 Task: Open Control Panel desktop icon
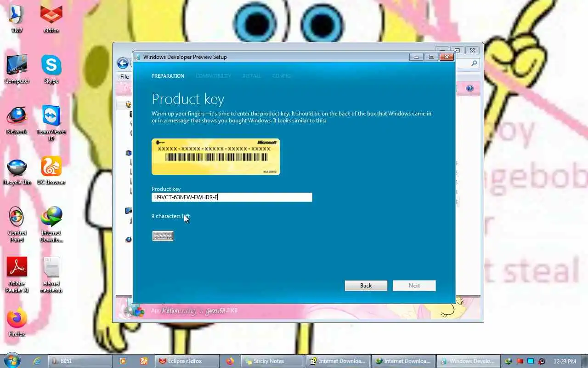point(17,224)
